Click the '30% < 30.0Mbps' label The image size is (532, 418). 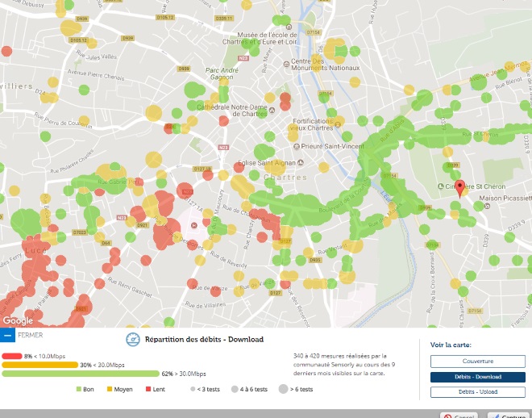(102, 365)
